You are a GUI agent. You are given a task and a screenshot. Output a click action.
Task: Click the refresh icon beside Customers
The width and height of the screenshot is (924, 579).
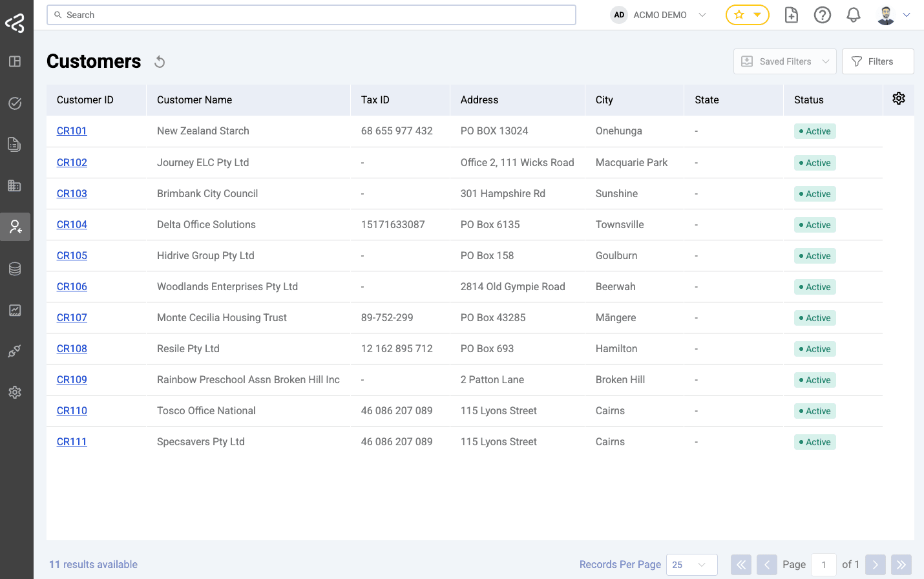pos(160,62)
